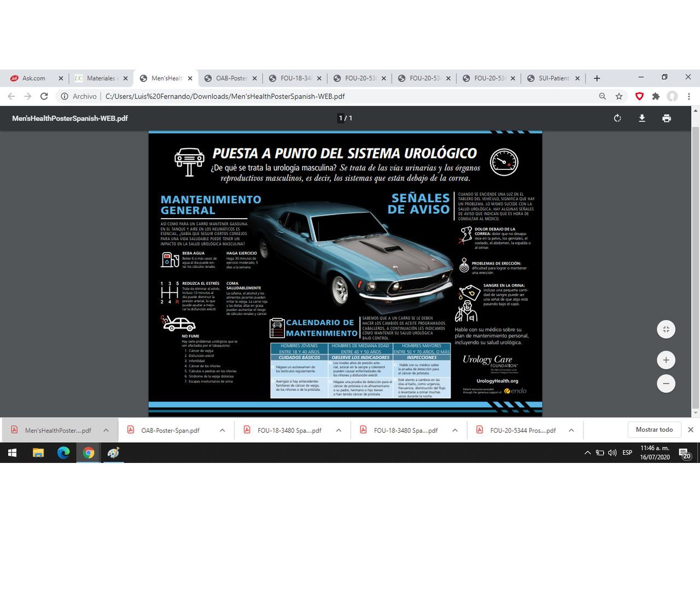The height and width of the screenshot is (593, 700).
Task: Rotate the PDF document clockwise
Action: tap(617, 118)
